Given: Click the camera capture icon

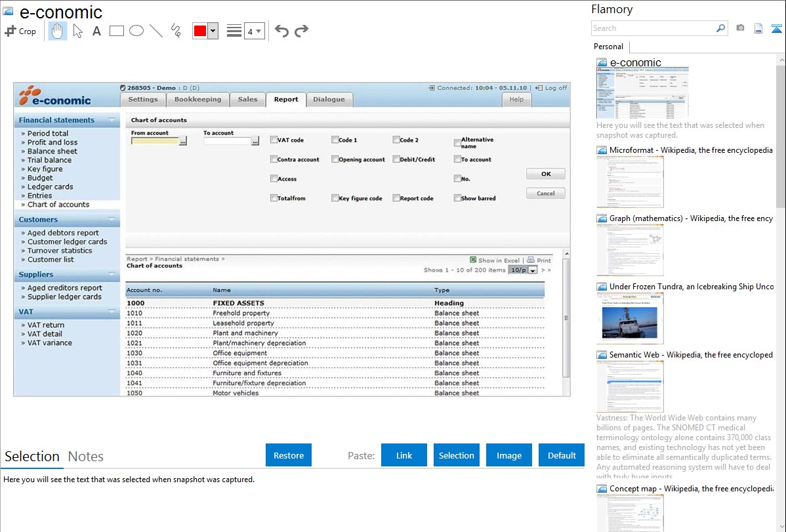Looking at the screenshot, I should (x=740, y=28).
